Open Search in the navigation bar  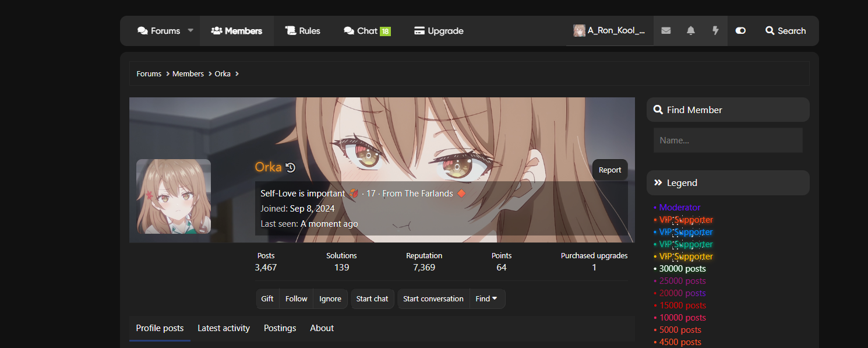pyautogui.click(x=786, y=31)
